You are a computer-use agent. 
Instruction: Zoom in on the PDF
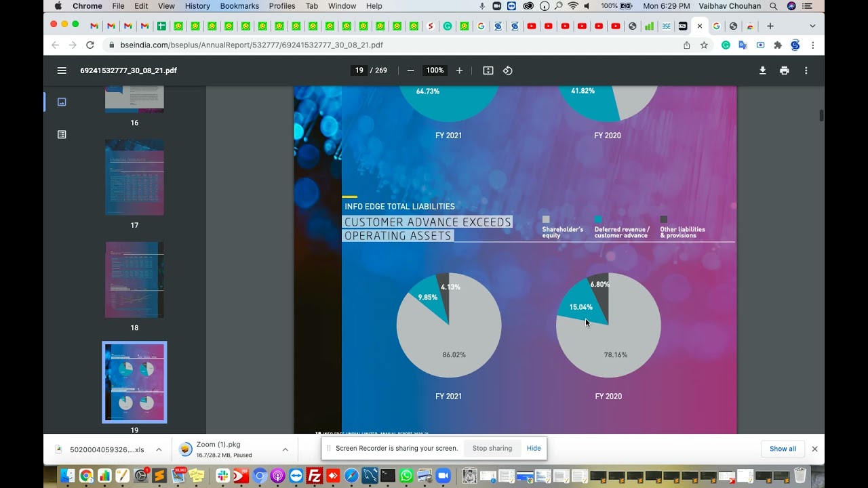pyautogui.click(x=459, y=70)
